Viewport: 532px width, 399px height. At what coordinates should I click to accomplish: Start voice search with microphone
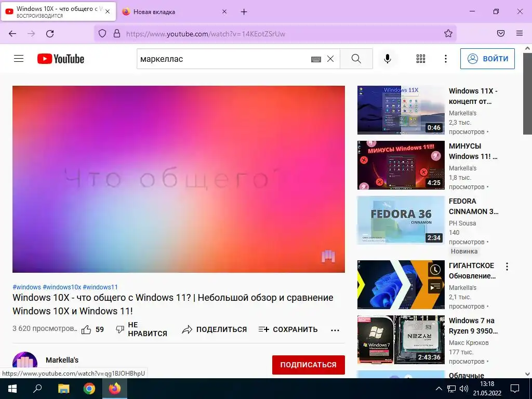(x=388, y=59)
